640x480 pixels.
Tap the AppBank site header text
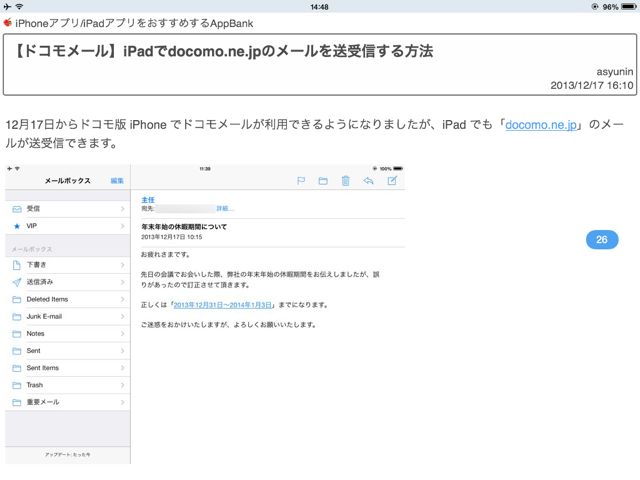coord(134,23)
